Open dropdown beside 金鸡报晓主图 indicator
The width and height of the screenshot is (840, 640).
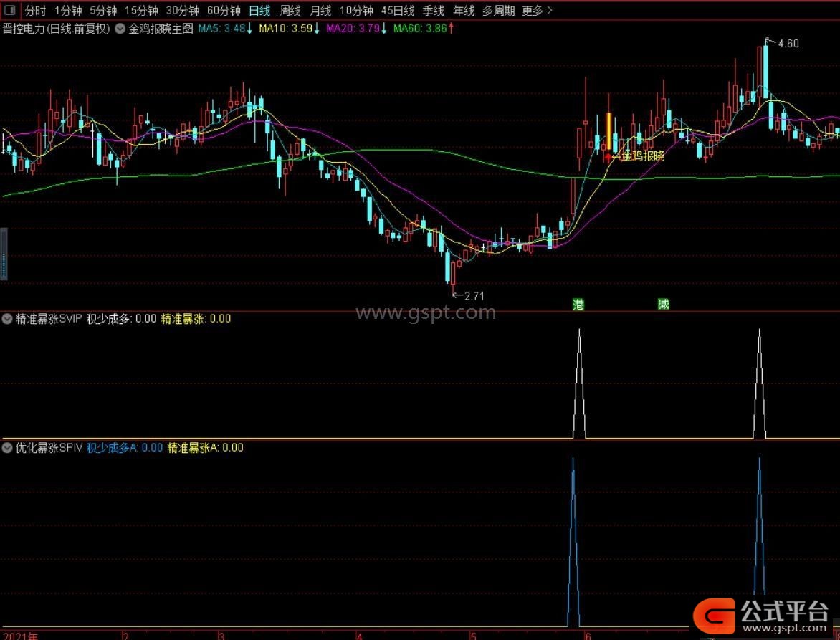click(120, 29)
